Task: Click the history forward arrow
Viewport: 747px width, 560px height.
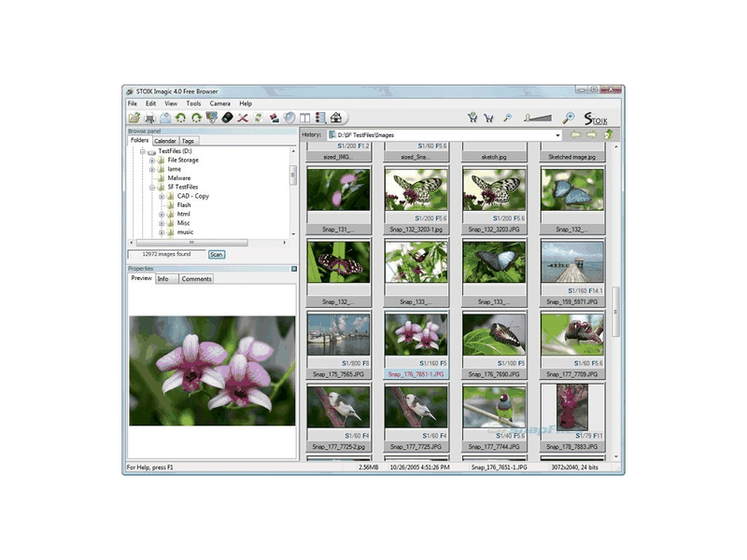Action: point(591,134)
